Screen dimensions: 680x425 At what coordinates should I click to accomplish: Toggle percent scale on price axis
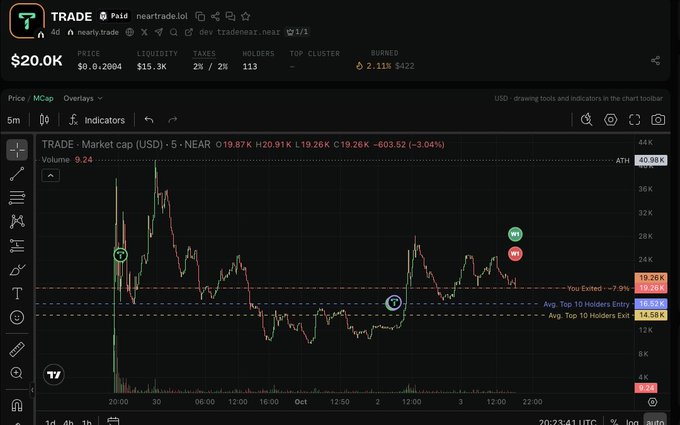pos(614,422)
